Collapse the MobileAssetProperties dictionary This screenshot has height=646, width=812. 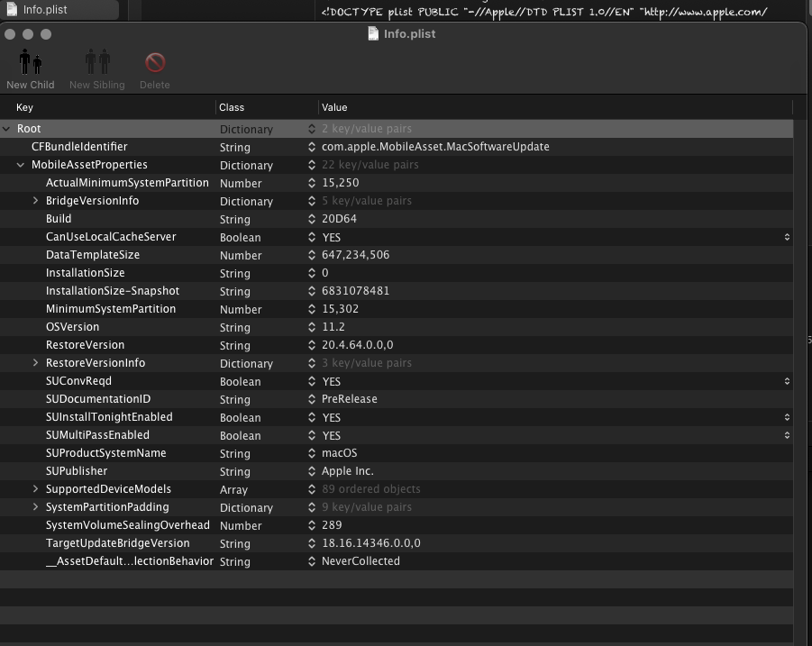(x=20, y=165)
